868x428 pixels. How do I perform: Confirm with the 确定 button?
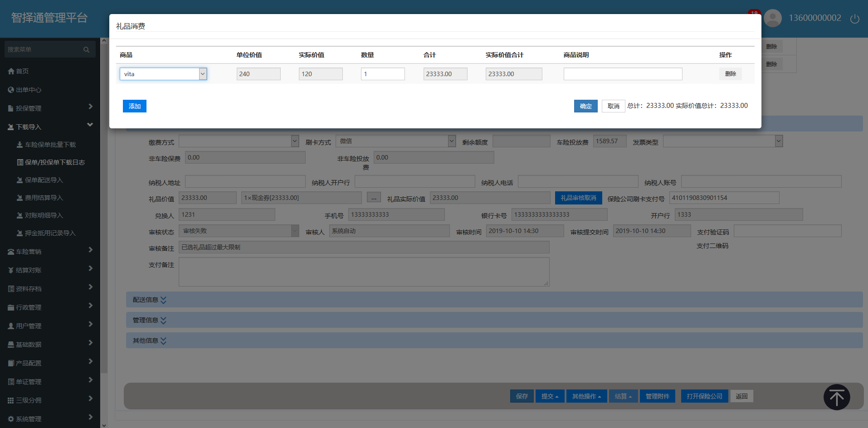point(585,106)
